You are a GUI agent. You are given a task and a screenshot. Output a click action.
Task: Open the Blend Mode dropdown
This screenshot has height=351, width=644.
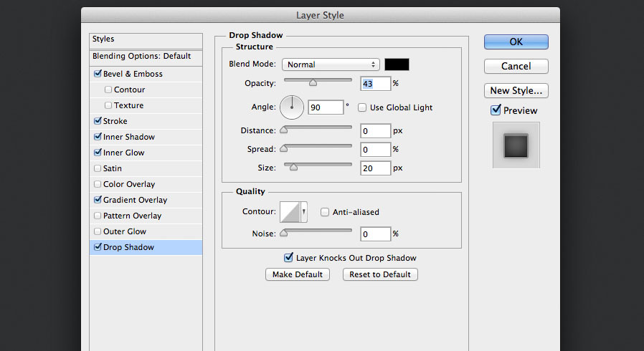click(331, 64)
